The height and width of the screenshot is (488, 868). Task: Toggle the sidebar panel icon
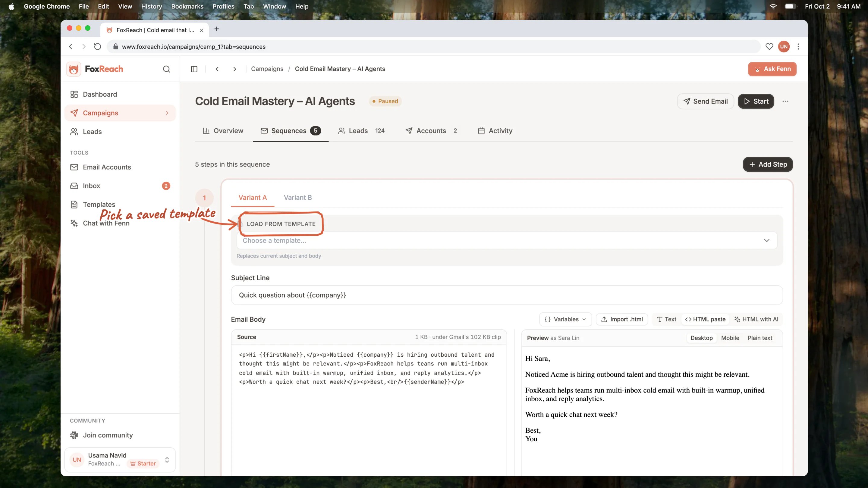tap(194, 69)
